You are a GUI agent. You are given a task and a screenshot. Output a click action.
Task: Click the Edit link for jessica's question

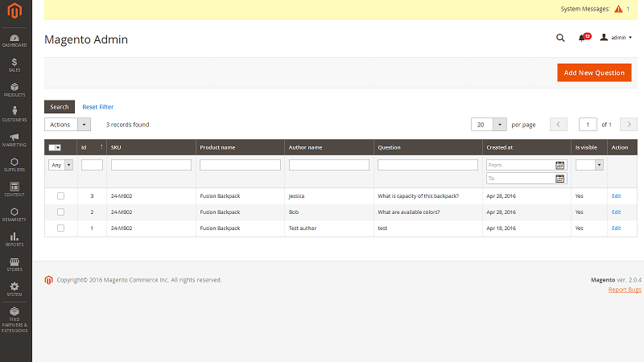click(x=617, y=195)
